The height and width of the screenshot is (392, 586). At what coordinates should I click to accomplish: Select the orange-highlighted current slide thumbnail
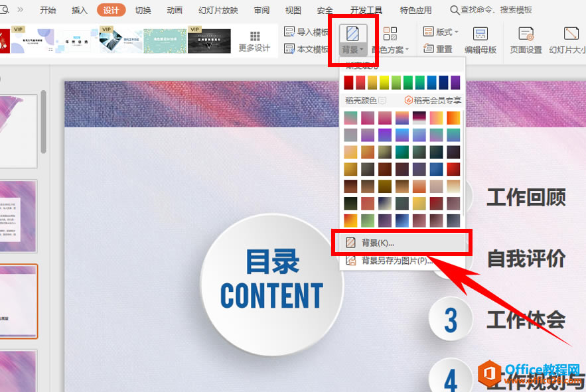19,301
